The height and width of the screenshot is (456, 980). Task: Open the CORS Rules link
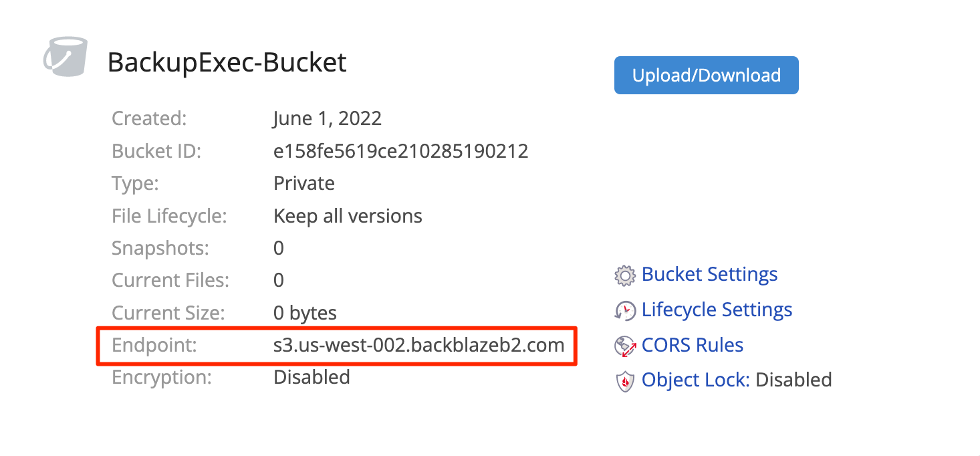[x=693, y=345]
